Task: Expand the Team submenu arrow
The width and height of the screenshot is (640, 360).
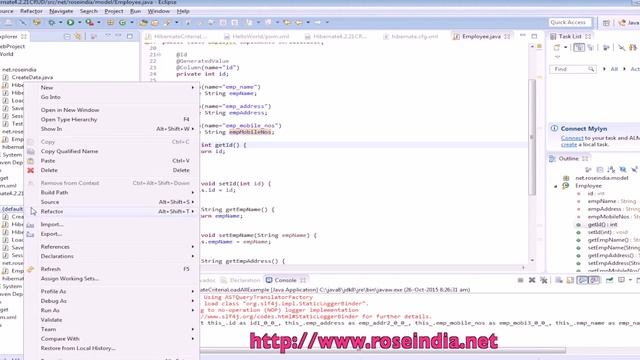Action: tap(193, 329)
